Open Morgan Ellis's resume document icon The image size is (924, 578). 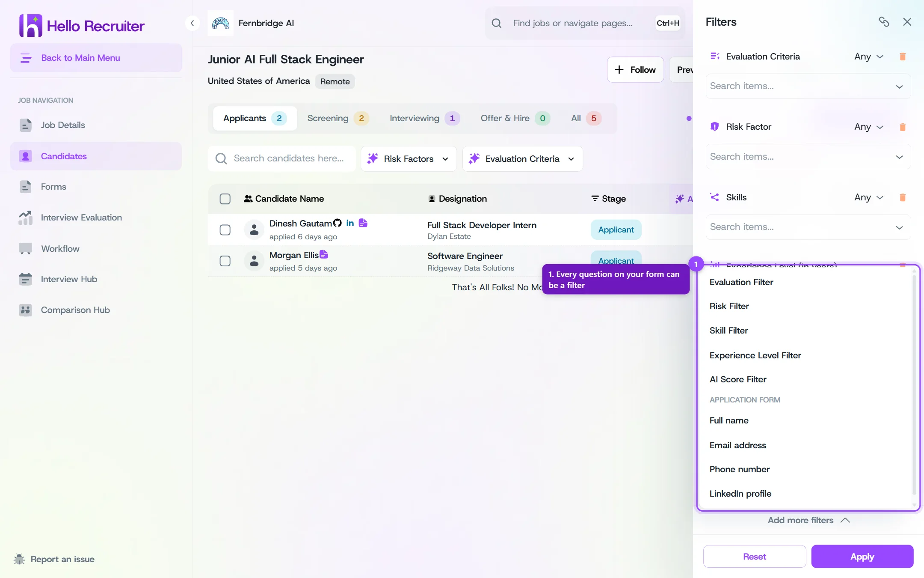pyautogui.click(x=324, y=255)
